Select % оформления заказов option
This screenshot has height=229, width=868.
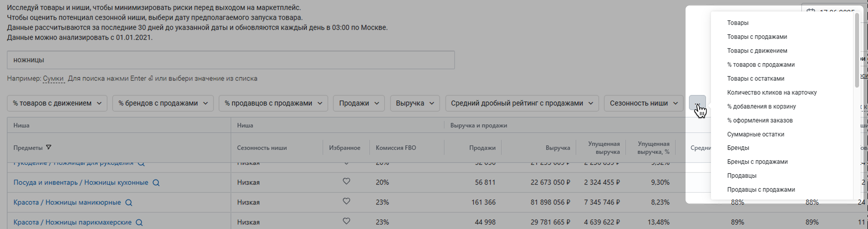(x=760, y=120)
